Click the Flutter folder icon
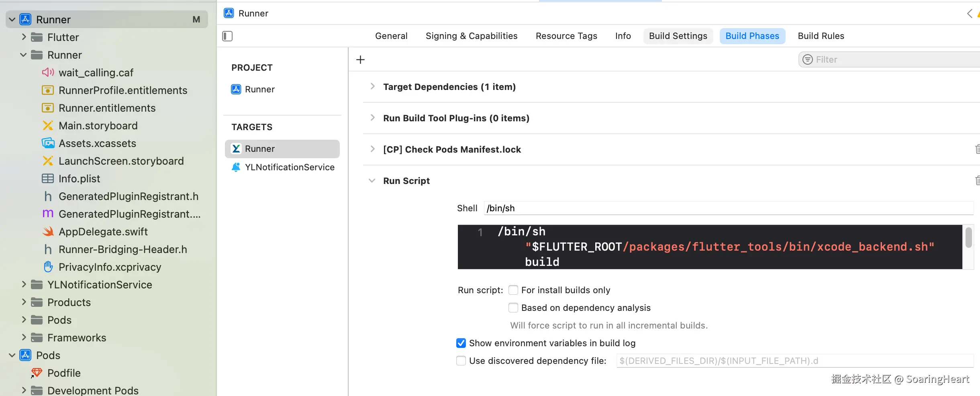This screenshot has height=396, width=980. point(37,37)
